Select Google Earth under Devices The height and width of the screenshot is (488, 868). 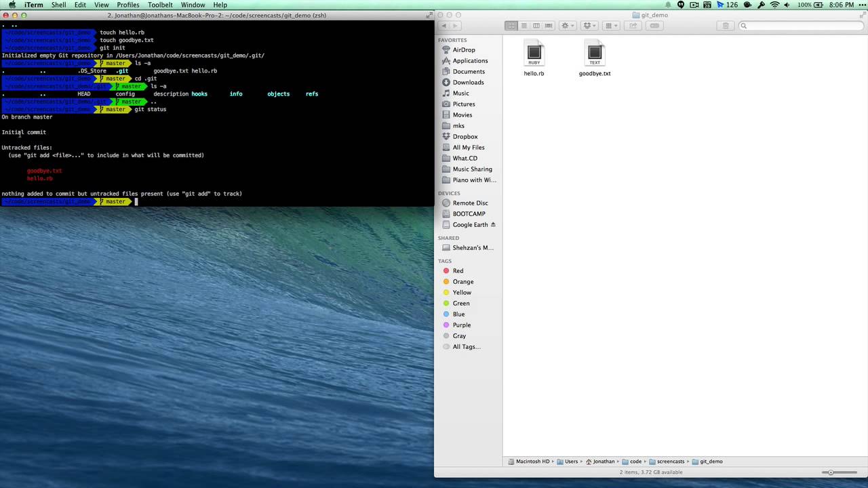pyautogui.click(x=470, y=224)
